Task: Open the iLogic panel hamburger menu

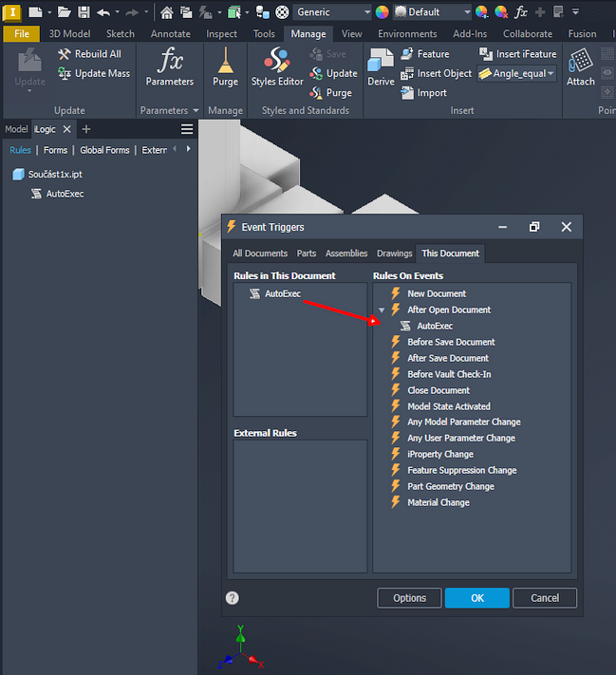Action: pos(187,129)
